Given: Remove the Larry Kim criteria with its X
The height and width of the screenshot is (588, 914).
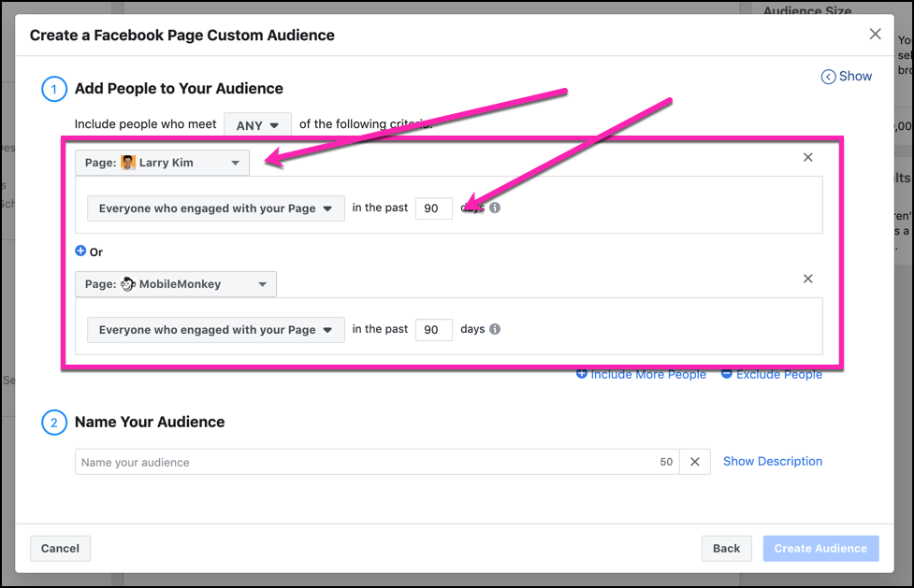Looking at the screenshot, I should (x=807, y=157).
